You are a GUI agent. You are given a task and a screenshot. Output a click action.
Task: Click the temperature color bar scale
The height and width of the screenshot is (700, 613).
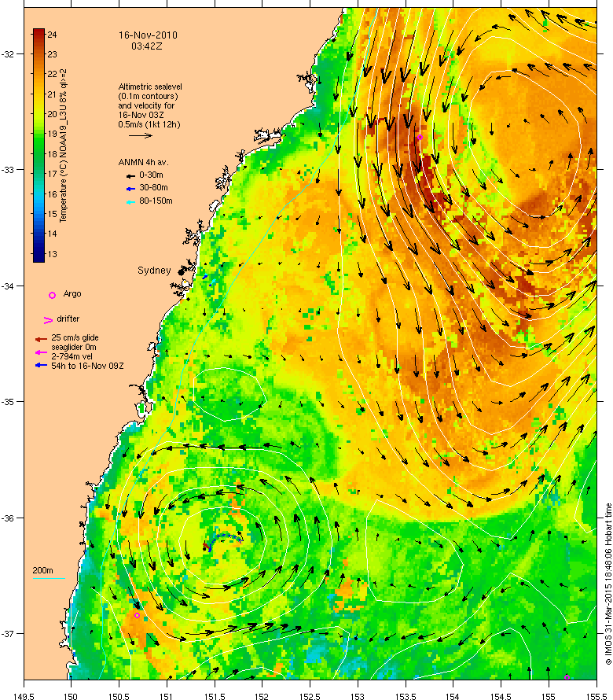[x=39, y=146]
